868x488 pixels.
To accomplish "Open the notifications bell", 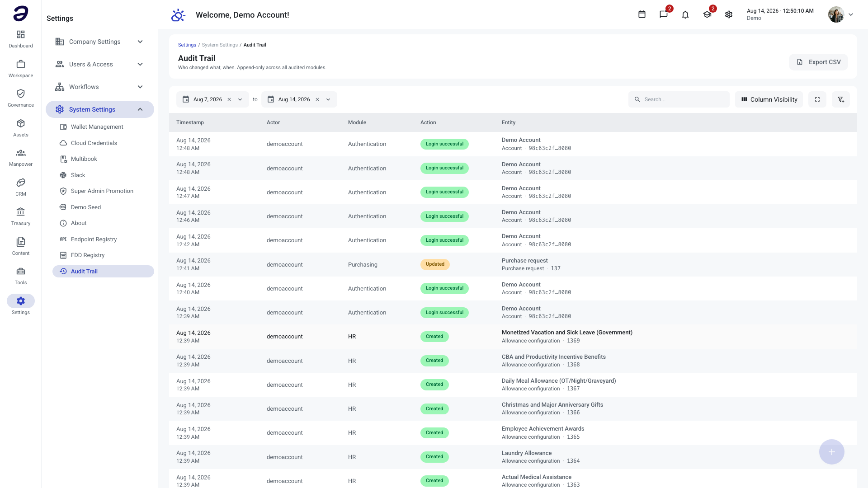I will 685,14.
